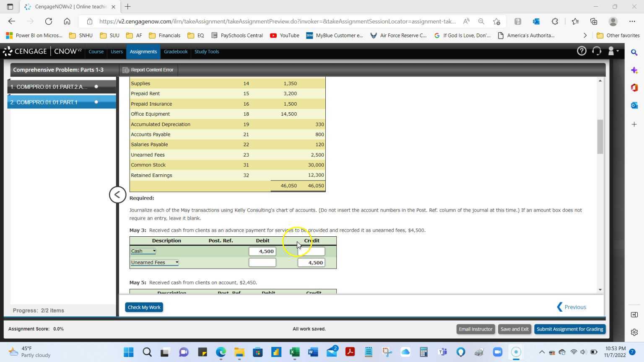Open a new browser tab
Screen dimensions: 644x362
coord(128,7)
